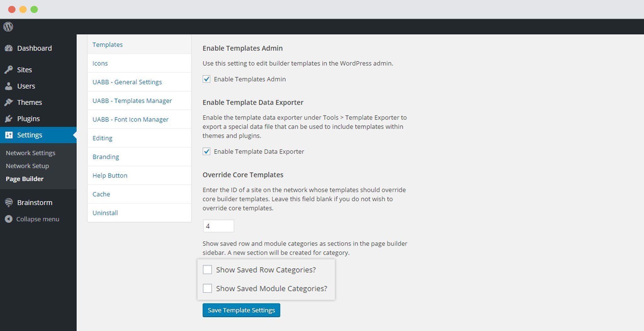Open Network Settings under Settings
644x331 pixels.
tap(30, 153)
